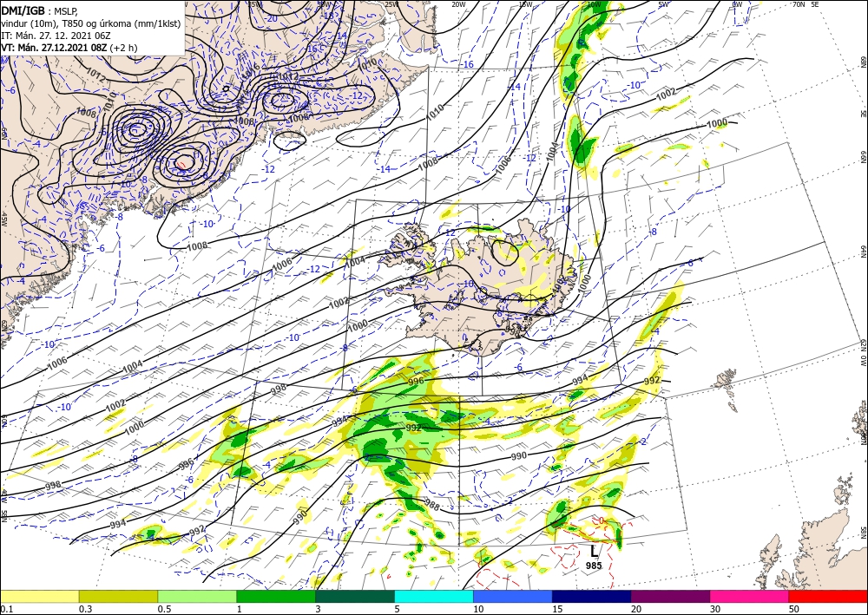
Task: Click legend scale value '0.3'
Action: (x=85, y=609)
